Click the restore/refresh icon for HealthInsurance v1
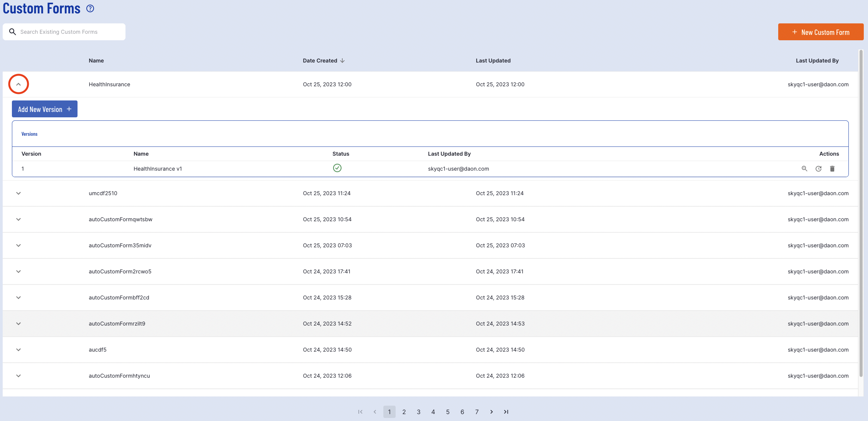Image resolution: width=868 pixels, height=421 pixels. pos(818,169)
